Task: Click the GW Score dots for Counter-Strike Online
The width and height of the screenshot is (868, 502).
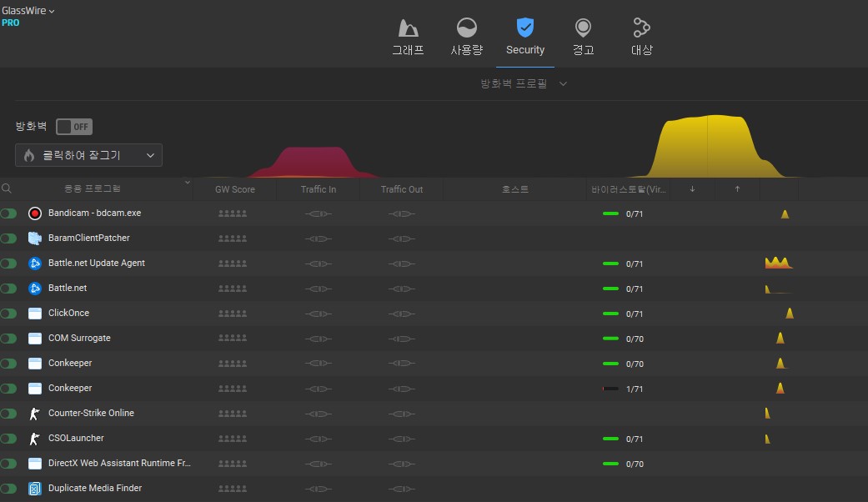Action: tap(233, 414)
